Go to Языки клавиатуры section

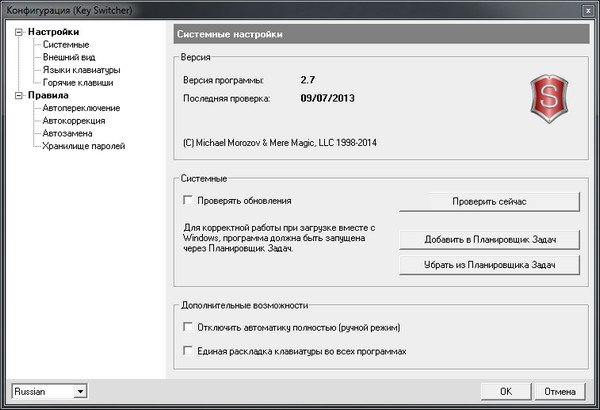point(81,71)
